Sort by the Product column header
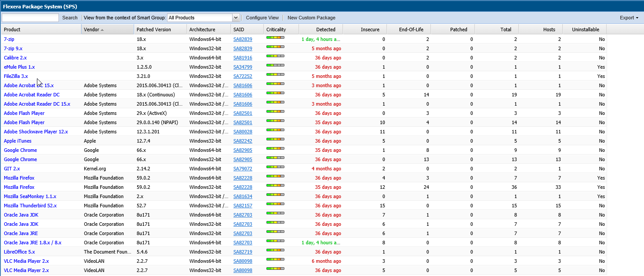The image size is (644, 276). (12, 29)
